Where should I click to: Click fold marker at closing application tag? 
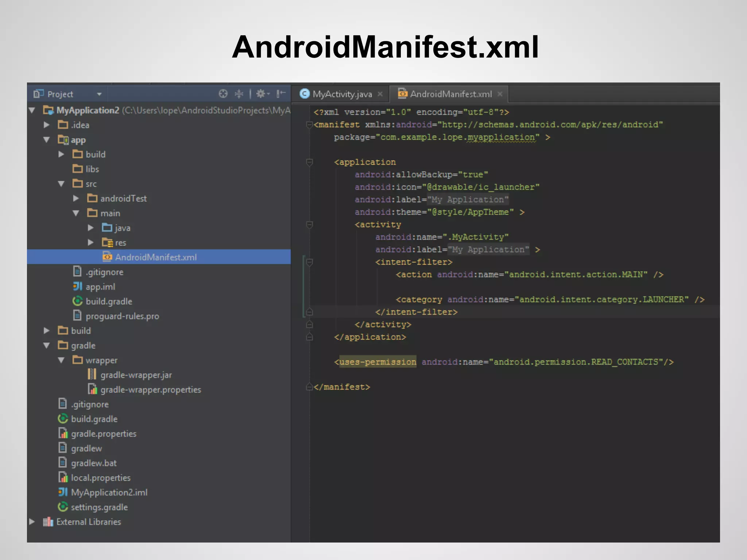click(309, 337)
